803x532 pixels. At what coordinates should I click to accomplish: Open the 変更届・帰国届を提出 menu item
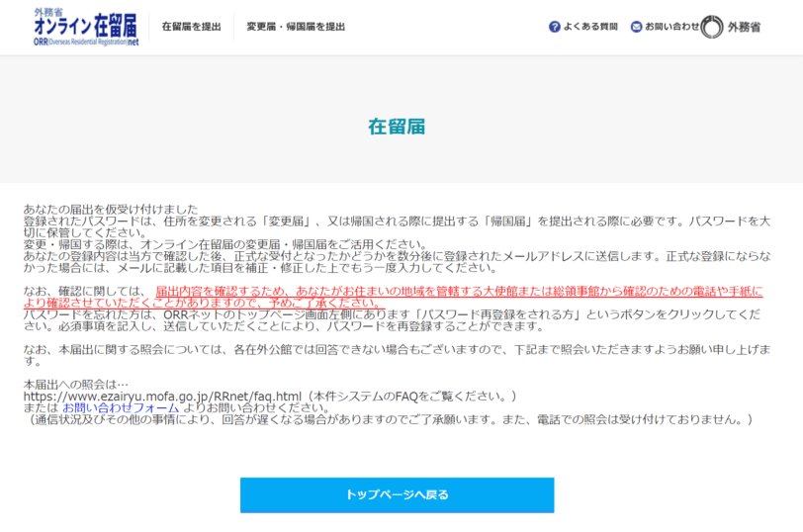click(296, 27)
